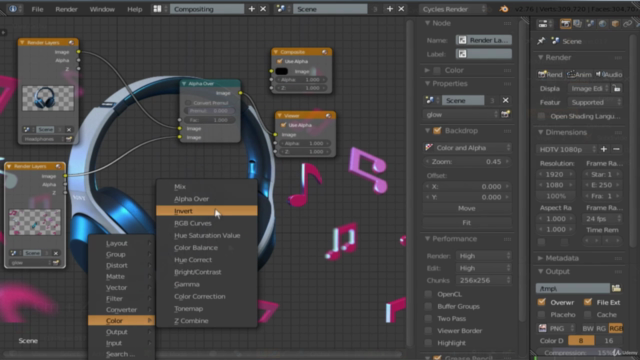Image resolution: width=640 pixels, height=360 pixels.
Task: Click the backdrop Move button
Action: (x=467, y=208)
